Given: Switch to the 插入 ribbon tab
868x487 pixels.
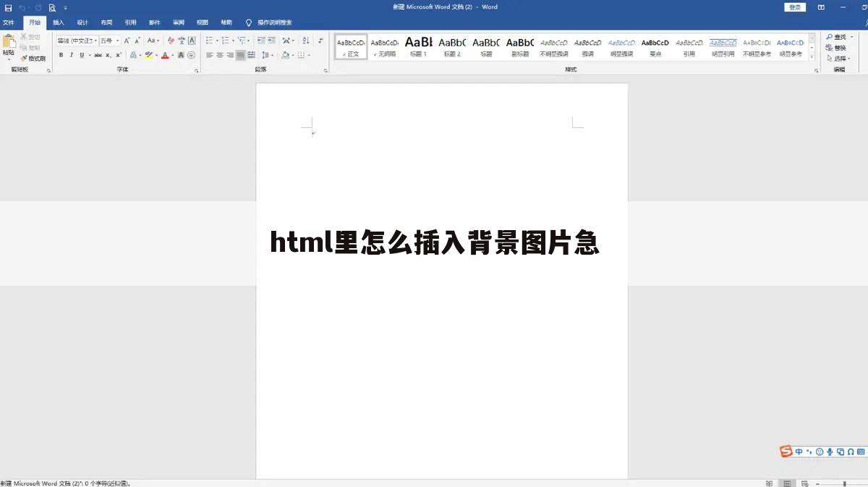Looking at the screenshot, I should 58,22.
